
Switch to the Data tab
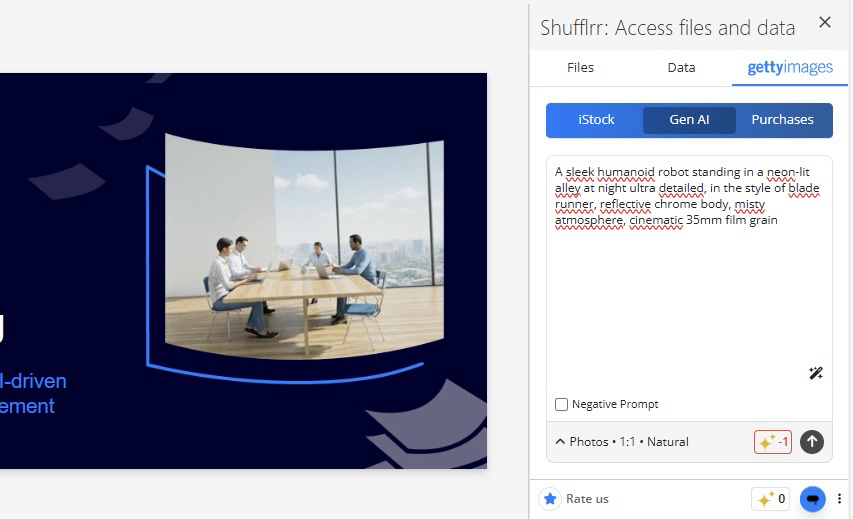pos(681,67)
